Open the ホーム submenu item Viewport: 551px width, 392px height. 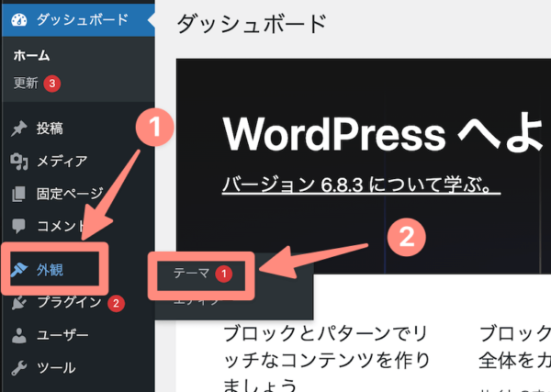pyautogui.click(x=31, y=56)
